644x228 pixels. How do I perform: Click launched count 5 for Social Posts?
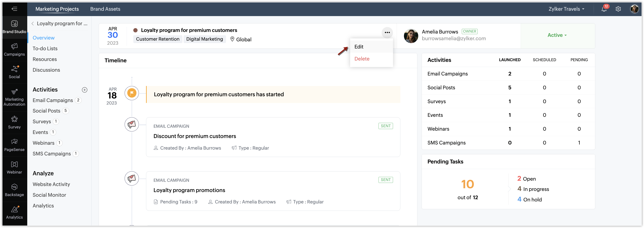pos(510,88)
